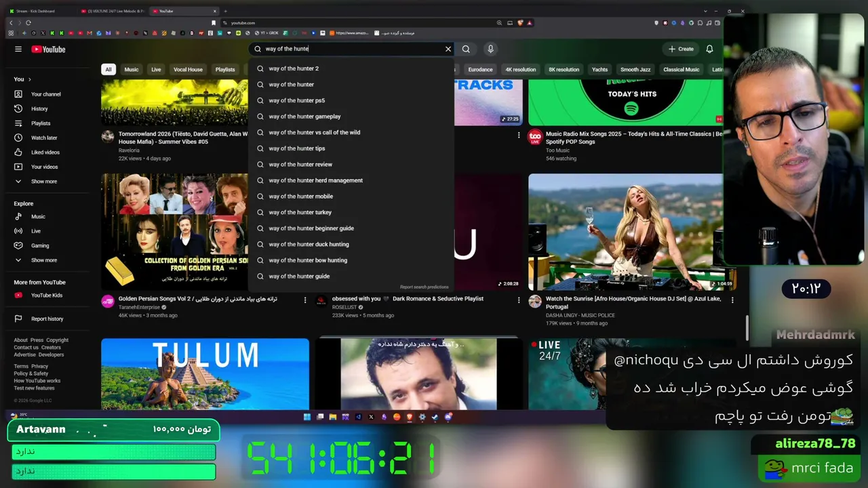Image resolution: width=868 pixels, height=488 pixels.
Task: Open Report history in the sidebar
Action: [x=47, y=319]
